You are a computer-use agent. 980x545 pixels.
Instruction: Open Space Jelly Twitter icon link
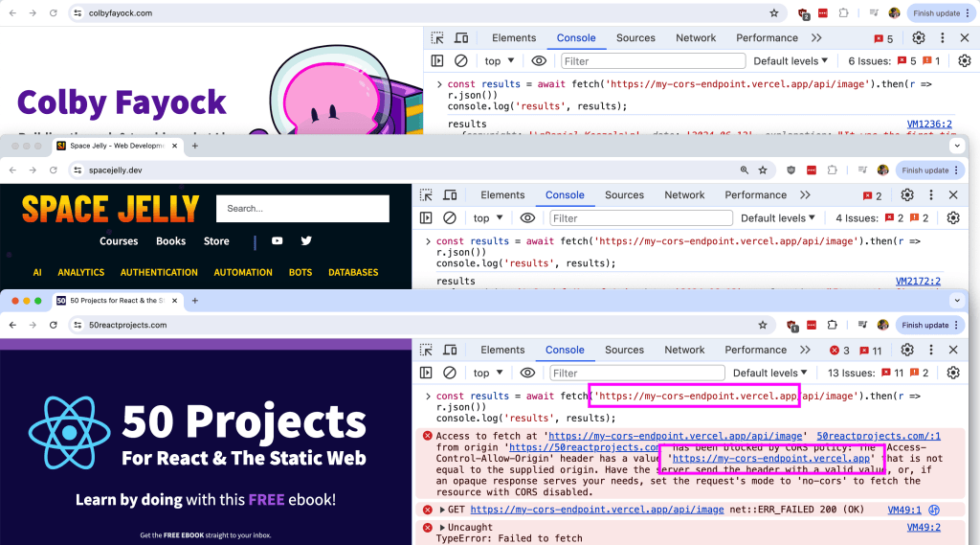tap(306, 241)
